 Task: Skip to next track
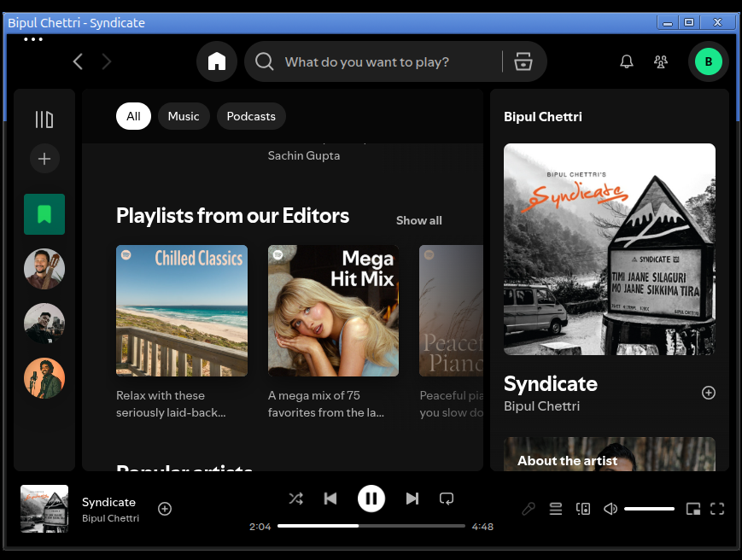tap(412, 499)
